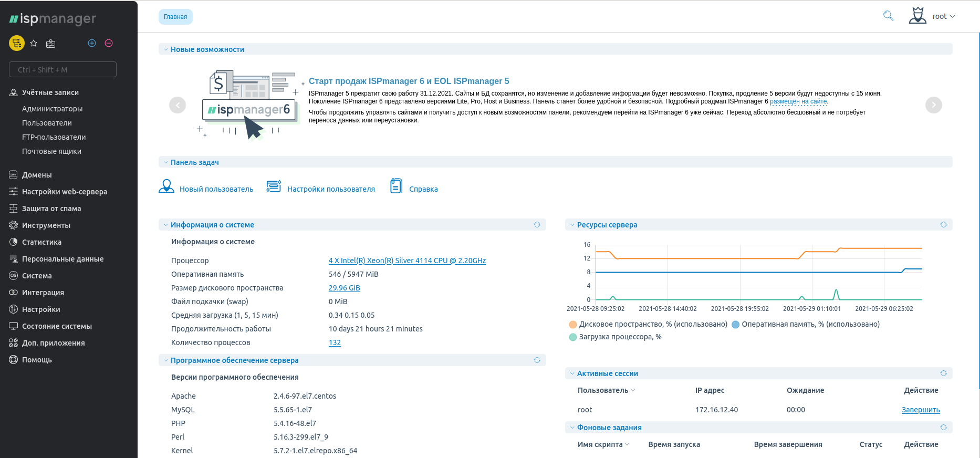Click the Настройки пользователя link
Image resolution: width=980 pixels, height=458 pixels.
coord(331,189)
